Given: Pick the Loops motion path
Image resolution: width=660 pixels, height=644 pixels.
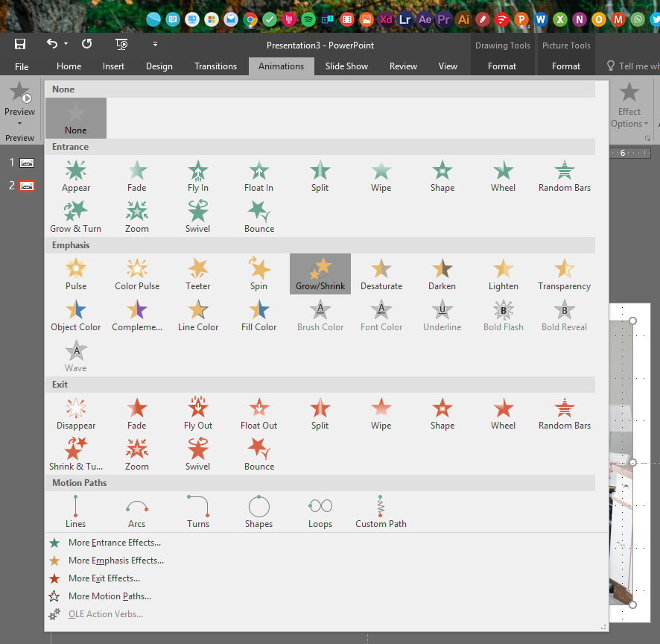Looking at the screenshot, I should tap(320, 511).
